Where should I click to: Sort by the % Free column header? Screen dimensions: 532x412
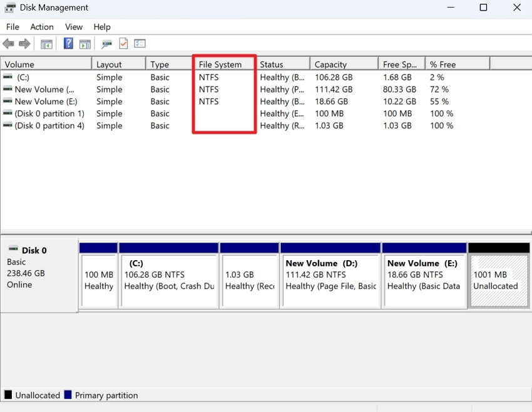tap(458, 64)
